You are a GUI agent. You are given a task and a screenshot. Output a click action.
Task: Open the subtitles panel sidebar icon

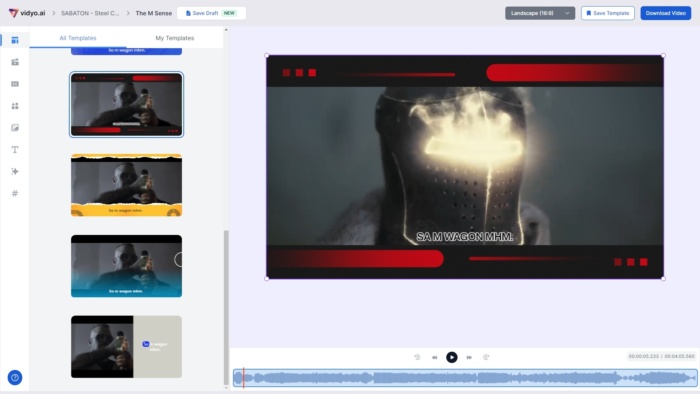click(15, 84)
